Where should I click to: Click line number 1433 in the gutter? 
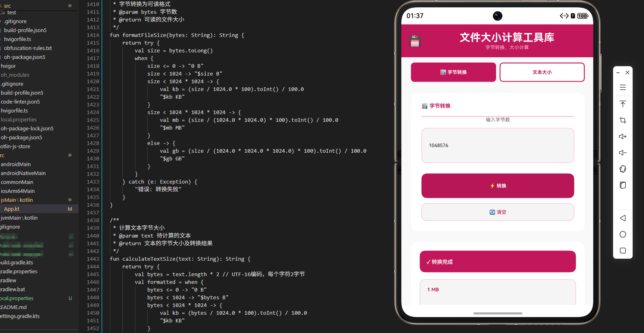[x=93, y=182]
